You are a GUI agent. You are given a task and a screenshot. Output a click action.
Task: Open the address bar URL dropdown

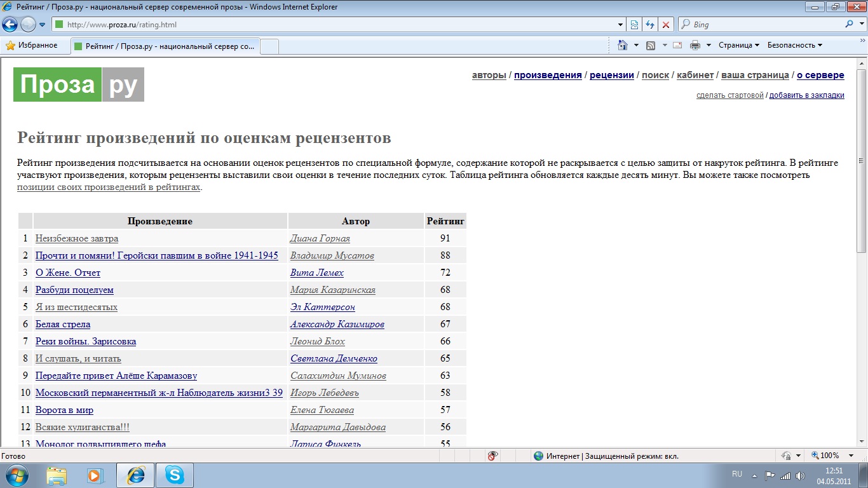tap(621, 25)
